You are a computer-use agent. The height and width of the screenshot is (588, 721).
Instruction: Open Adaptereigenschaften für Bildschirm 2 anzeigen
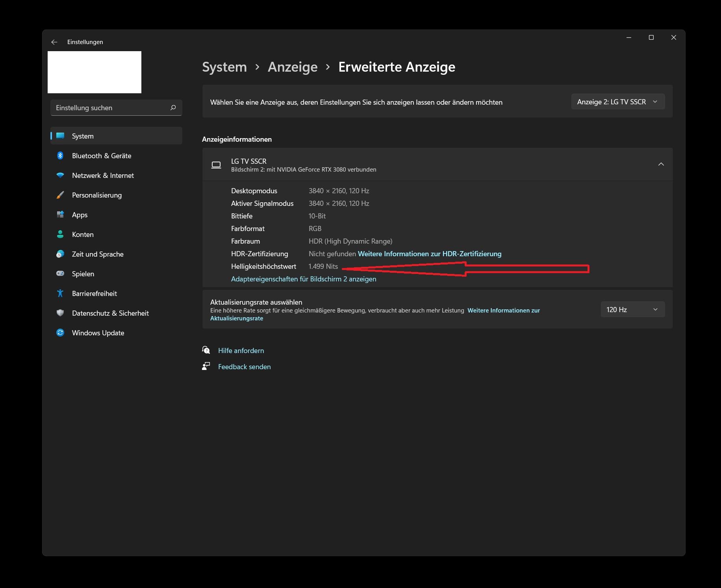coord(304,279)
